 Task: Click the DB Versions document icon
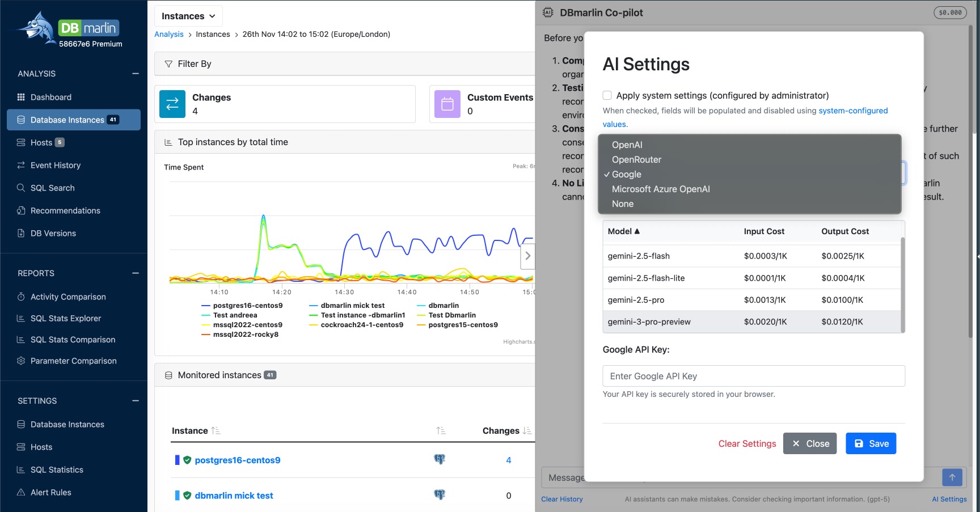pyautogui.click(x=21, y=233)
